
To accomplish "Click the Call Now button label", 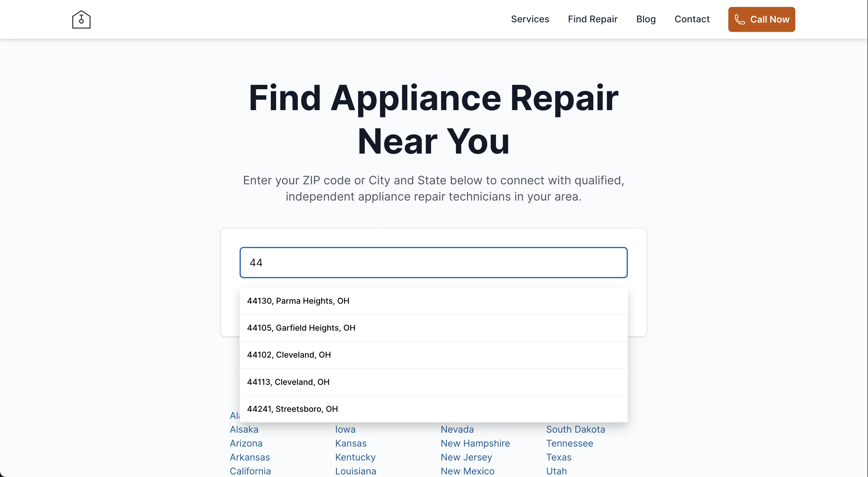I will 769,19.
